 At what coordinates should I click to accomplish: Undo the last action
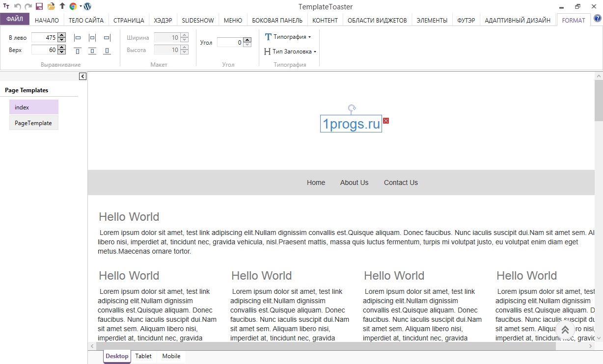18,6
